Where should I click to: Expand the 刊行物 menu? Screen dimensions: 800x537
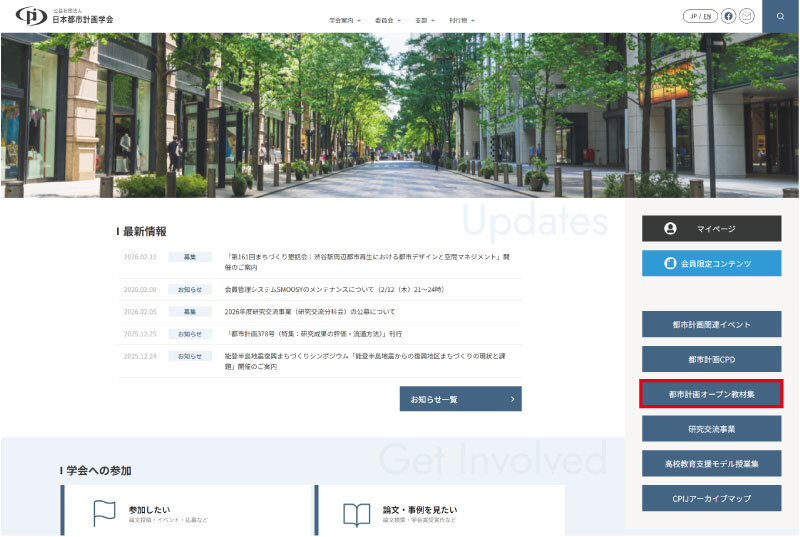[462, 20]
